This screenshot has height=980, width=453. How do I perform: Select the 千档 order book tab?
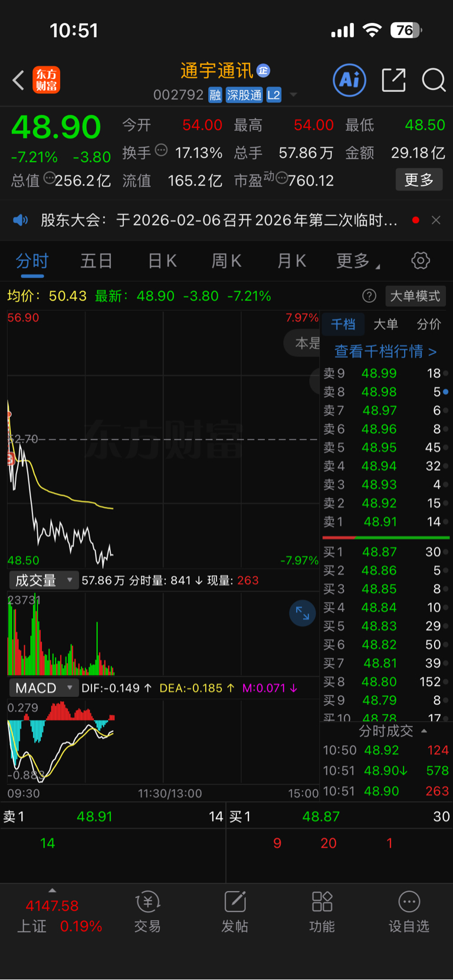click(343, 324)
